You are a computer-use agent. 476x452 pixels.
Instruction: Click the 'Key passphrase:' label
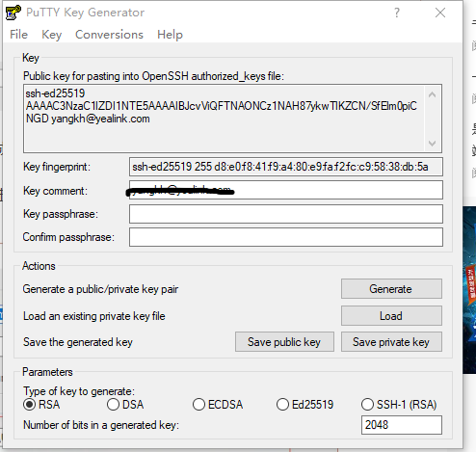(61, 214)
